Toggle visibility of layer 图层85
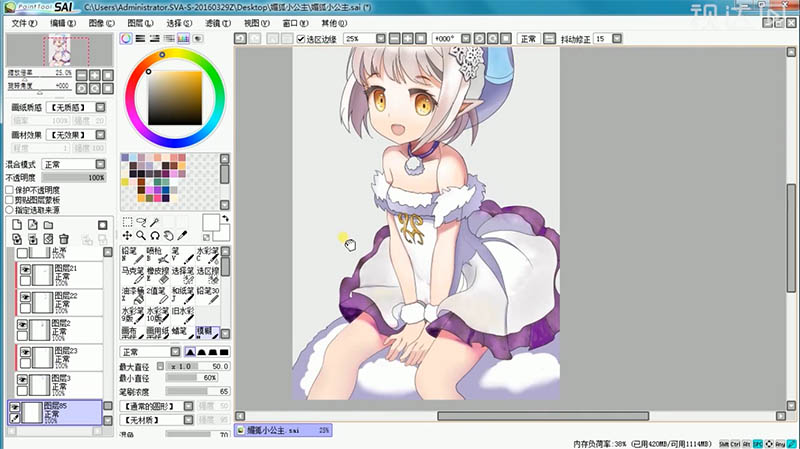 pos(15,407)
